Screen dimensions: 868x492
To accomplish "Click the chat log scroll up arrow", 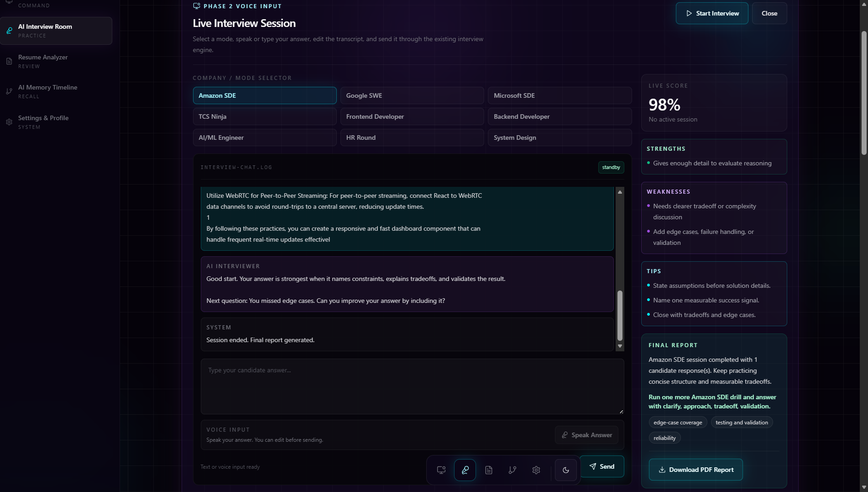I will (x=620, y=192).
